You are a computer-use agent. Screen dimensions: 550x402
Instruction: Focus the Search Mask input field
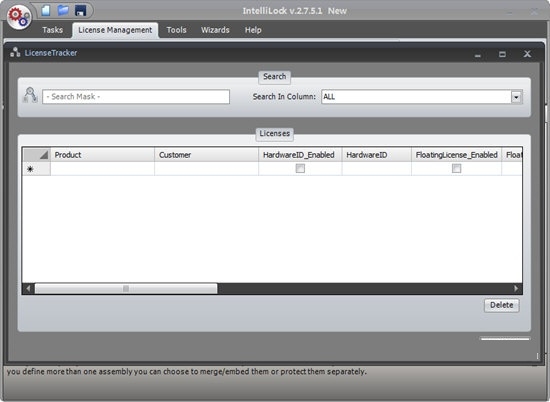point(136,97)
